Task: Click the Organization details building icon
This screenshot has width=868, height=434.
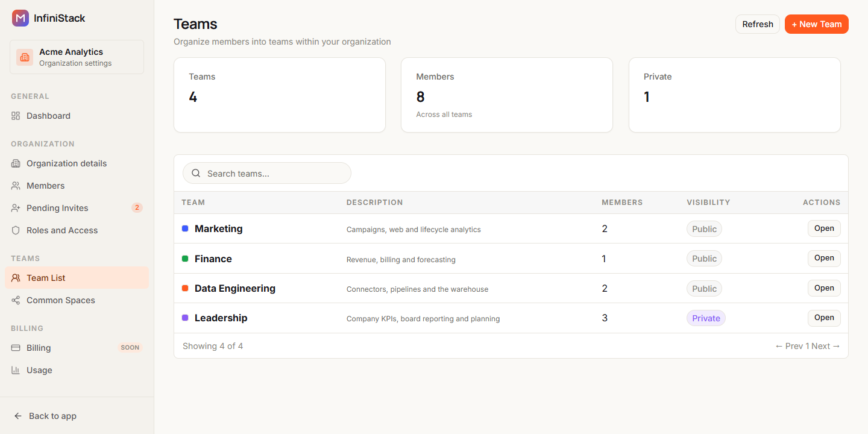Action: (x=16, y=163)
